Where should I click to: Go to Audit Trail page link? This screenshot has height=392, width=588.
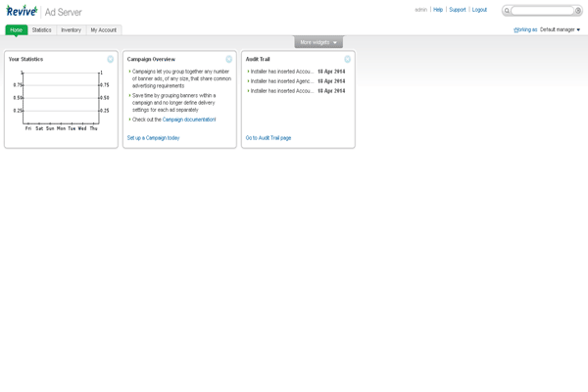[269, 138]
